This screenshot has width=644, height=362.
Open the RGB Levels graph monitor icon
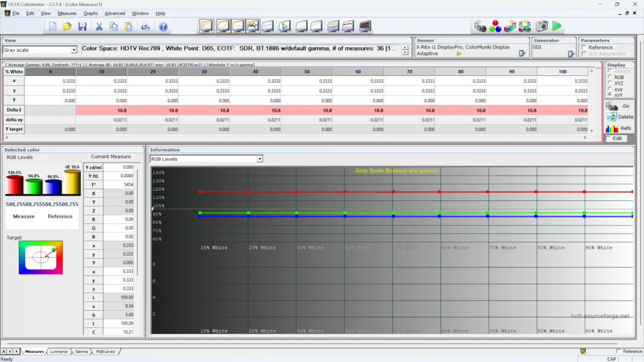(x=253, y=26)
